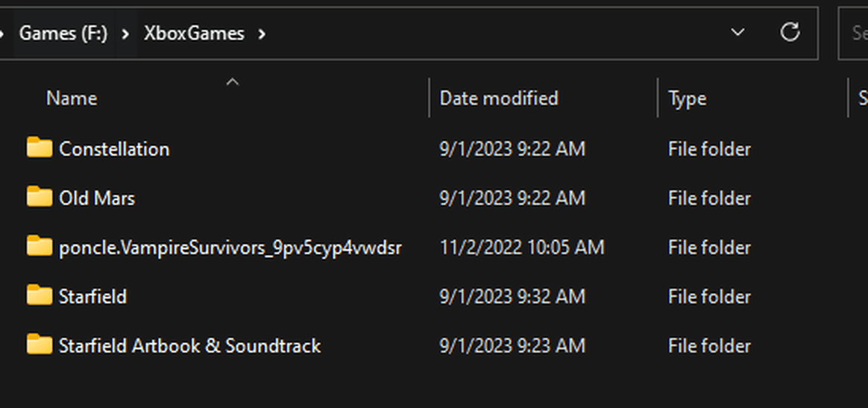
Task: Expand the chevron after Games (F:)
Action: point(126,34)
